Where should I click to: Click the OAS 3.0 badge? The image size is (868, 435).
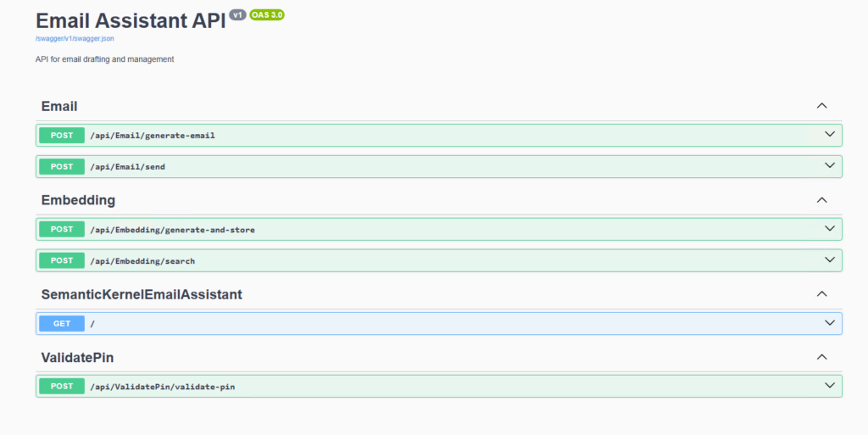pyautogui.click(x=267, y=15)
